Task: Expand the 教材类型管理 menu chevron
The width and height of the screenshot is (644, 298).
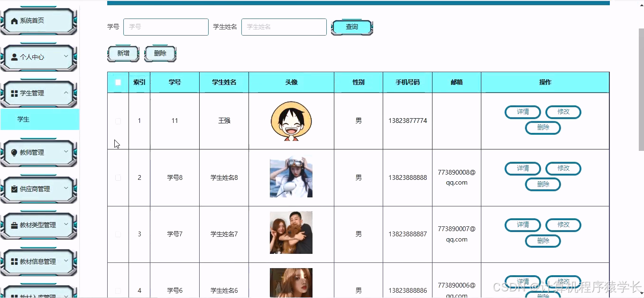Action: point(66,224)
